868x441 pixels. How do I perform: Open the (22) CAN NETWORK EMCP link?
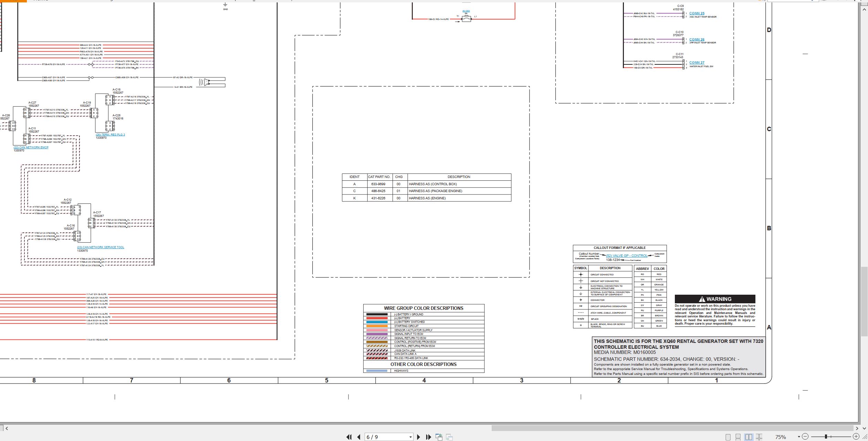point(31,147)
